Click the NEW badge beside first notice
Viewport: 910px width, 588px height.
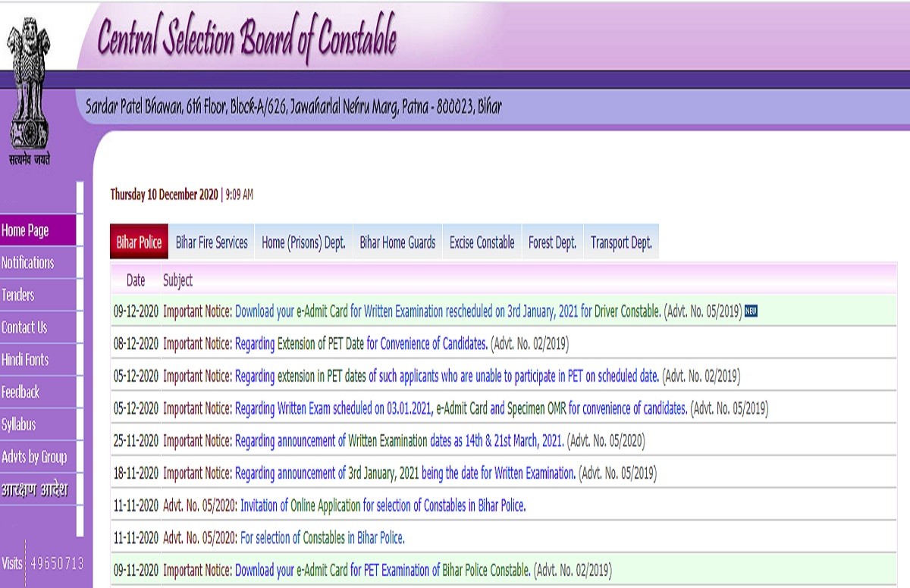751,311
